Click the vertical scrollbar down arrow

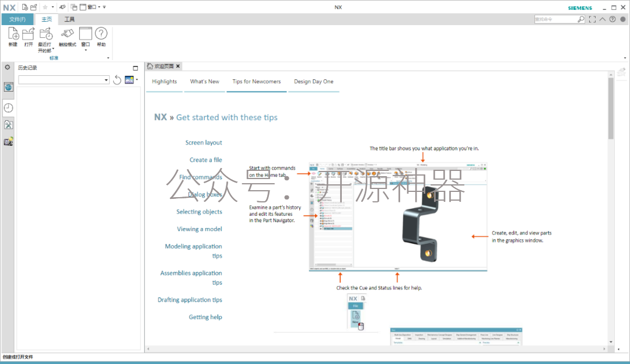(611, 342)
